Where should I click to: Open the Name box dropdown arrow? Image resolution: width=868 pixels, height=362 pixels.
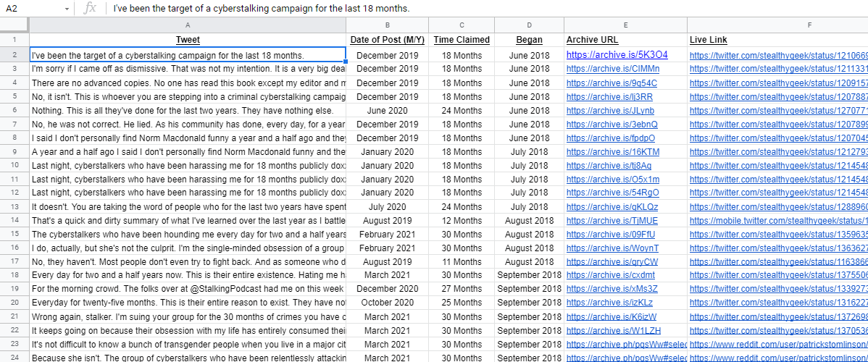coord(67,9)
